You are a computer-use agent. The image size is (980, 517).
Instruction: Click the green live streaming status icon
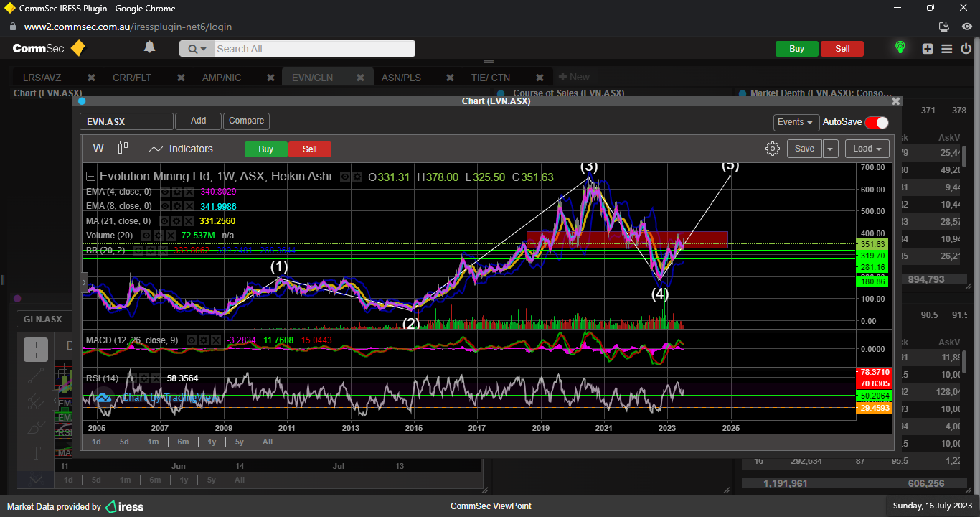(x=900, y=48)
